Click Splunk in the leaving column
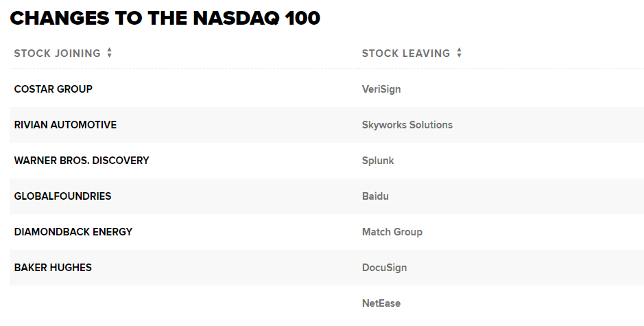The width and height of the screenshot is (644, 326). [x=378, y=161]
